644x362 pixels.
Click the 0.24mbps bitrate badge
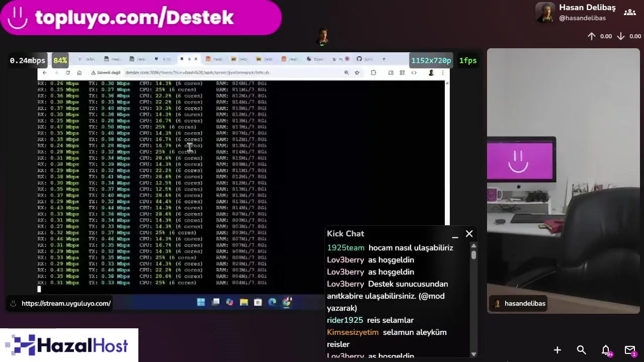pos(28,60)
